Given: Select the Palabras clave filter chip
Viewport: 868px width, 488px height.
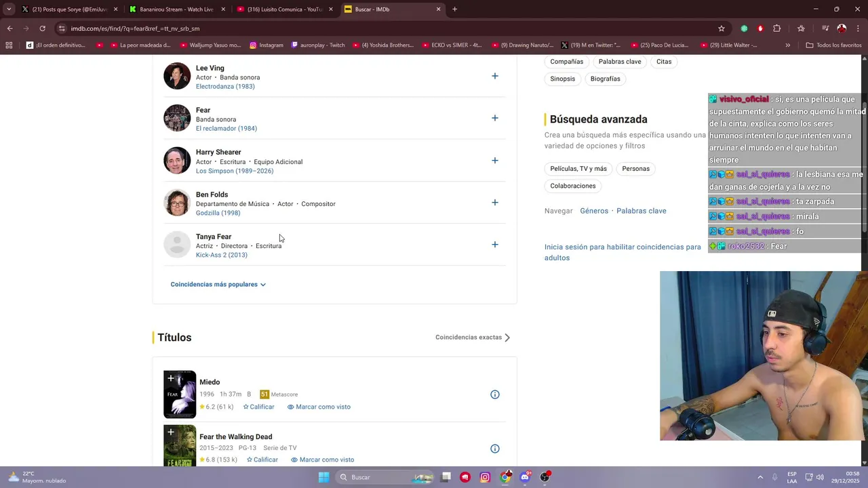Looking at the screenshot, I should pyautogui.click(x=620, y=62).
